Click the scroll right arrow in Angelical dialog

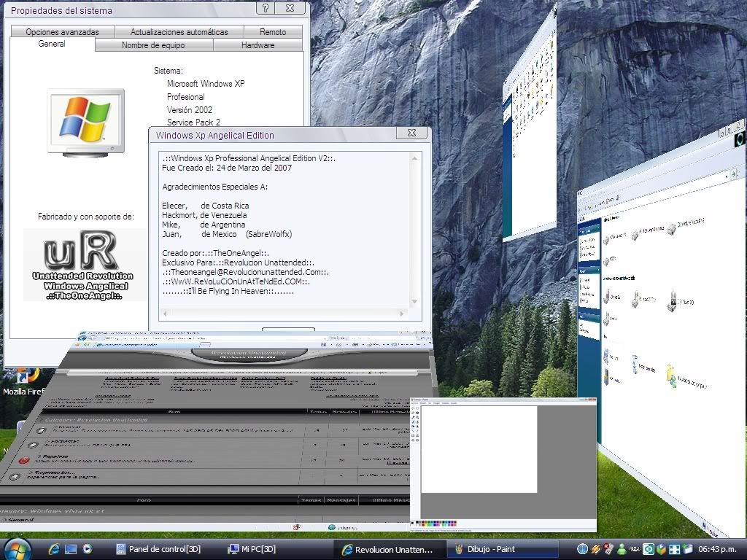pyautogui.click(x=402, y=314)
